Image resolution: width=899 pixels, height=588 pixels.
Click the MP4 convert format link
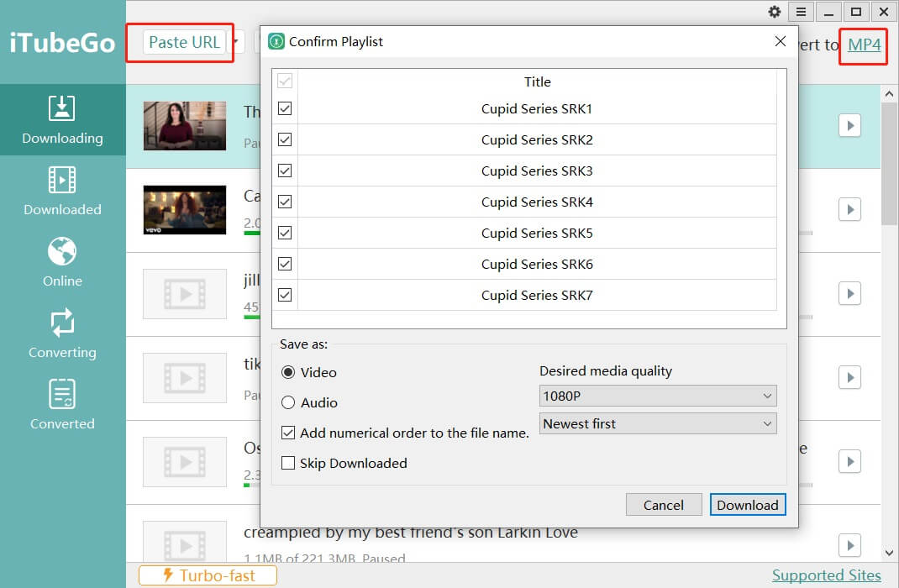(864, 45)
